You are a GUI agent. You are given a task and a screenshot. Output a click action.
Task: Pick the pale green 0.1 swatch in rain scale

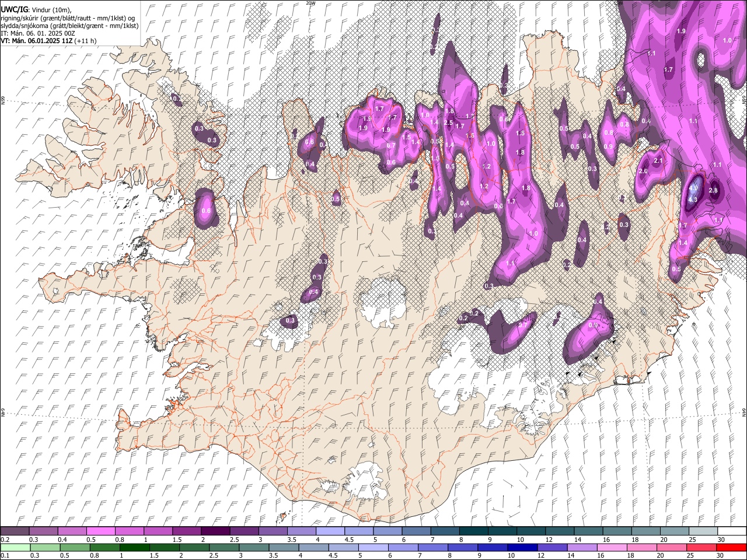[x=16, y=547]
